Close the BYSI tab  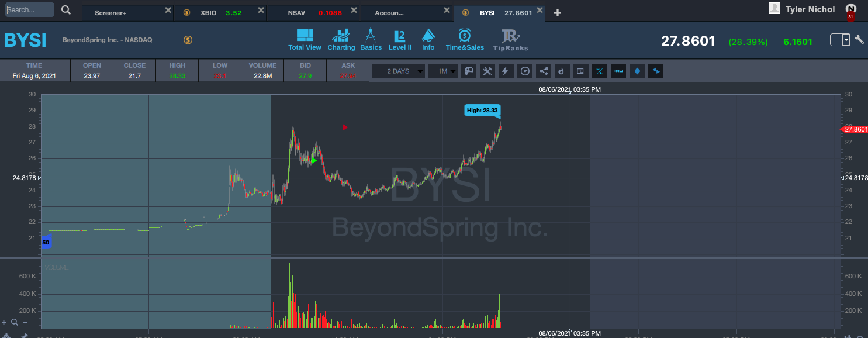[540, 11]
